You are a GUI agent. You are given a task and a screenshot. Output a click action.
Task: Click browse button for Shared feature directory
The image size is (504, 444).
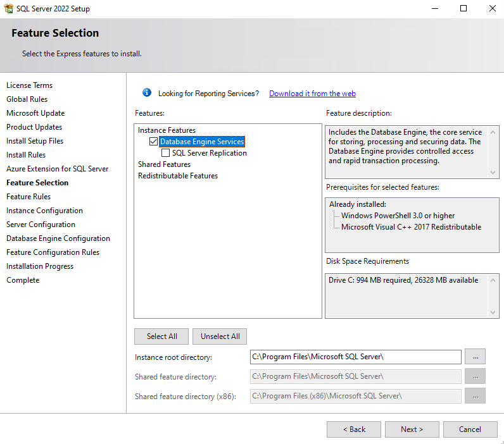click(x=475, y=376)
